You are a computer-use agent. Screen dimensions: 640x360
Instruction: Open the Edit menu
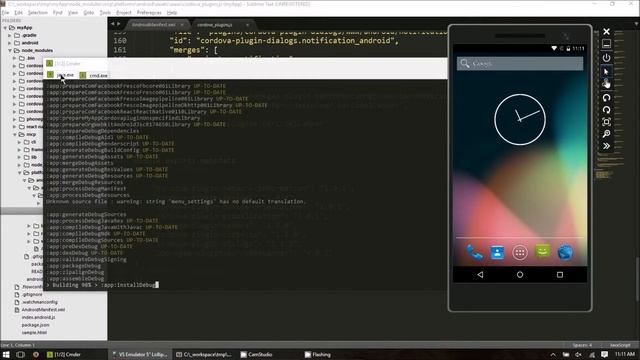[18, 13]
